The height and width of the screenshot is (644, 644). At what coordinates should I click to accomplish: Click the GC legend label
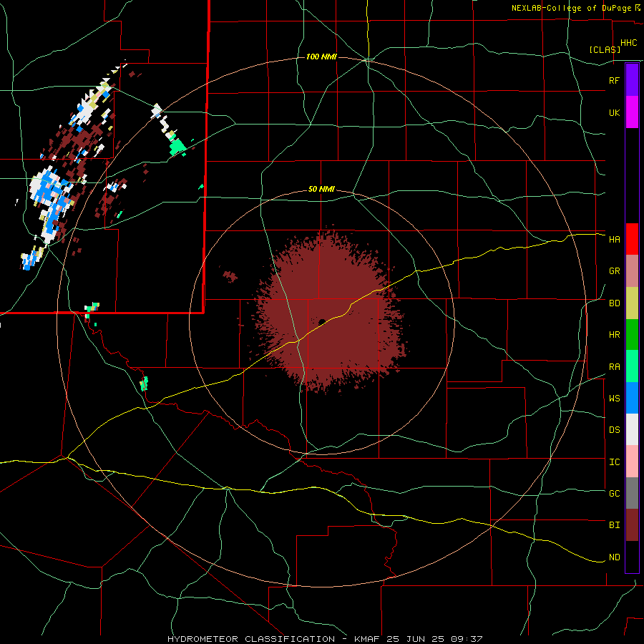pos(614,494)
